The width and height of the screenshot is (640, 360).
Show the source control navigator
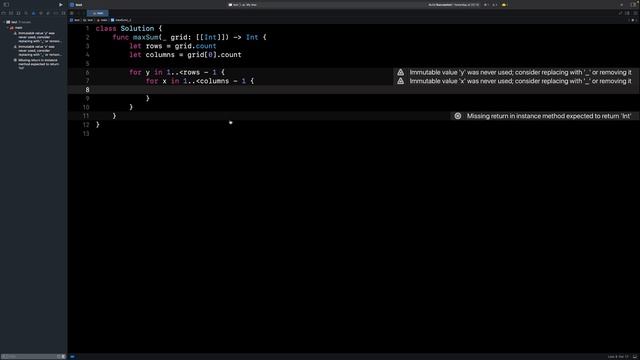[11, 13]
